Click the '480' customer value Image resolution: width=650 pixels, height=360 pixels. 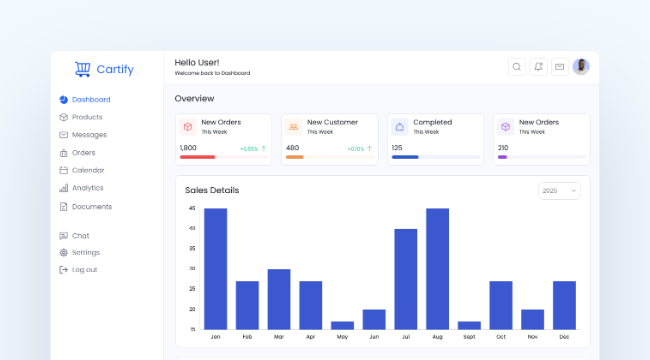pos(292,148)
